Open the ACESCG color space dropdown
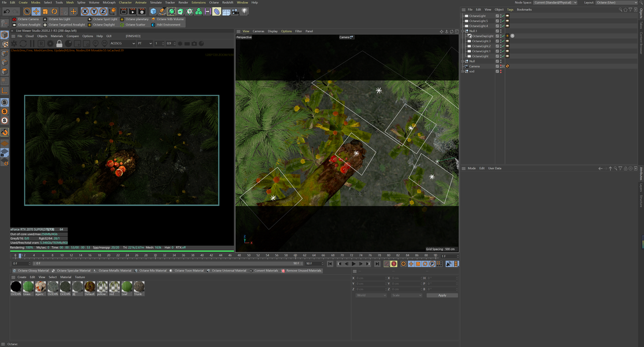This screenshot has height=347, width=644. click(x=122, y=43)
